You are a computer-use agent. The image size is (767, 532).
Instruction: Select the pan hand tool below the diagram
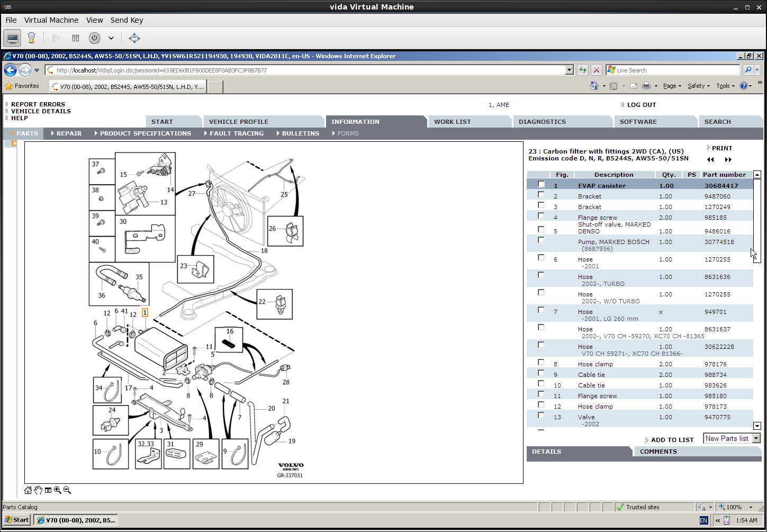click(38, 490)
